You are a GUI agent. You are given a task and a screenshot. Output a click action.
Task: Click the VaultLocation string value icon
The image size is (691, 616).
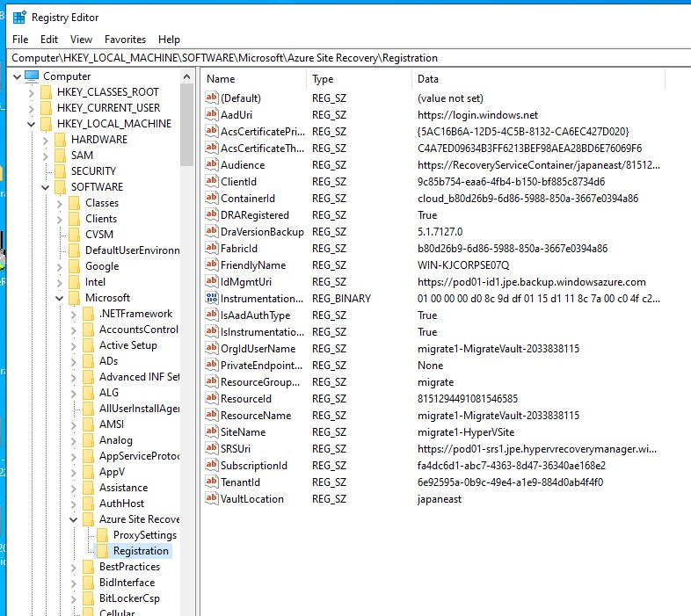[x=212, y=499]
